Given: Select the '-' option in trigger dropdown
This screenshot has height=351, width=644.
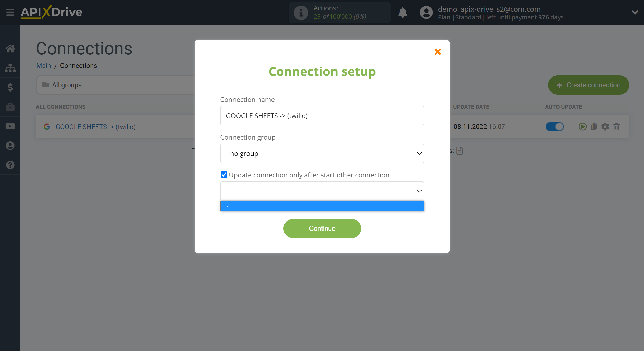Looking at the screenshot, I should pos(322,205).
